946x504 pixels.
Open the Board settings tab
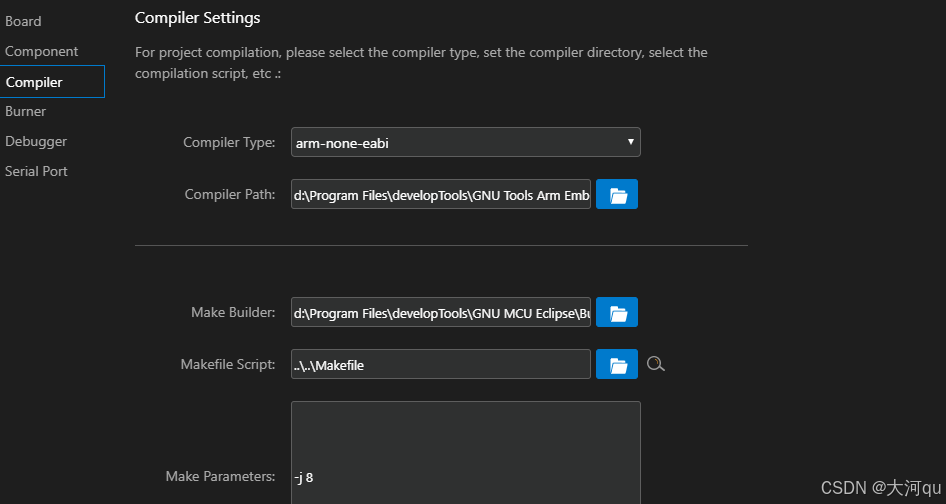coord(24,21)
